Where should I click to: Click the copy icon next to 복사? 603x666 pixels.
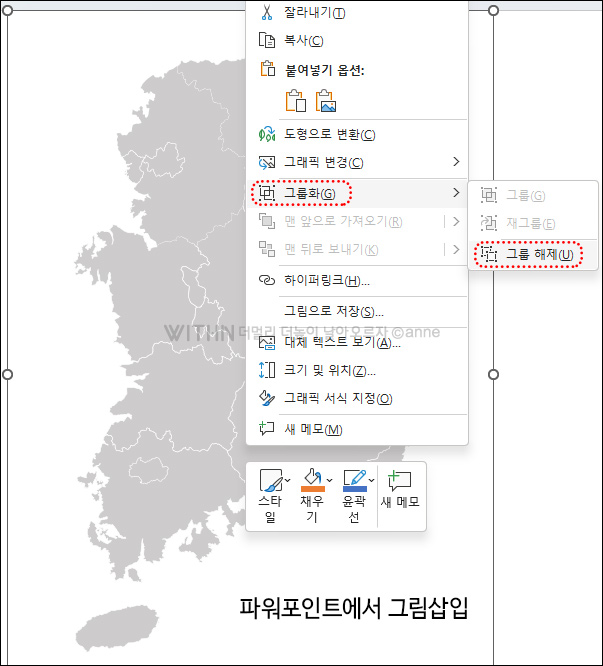(x=267, y=40)
